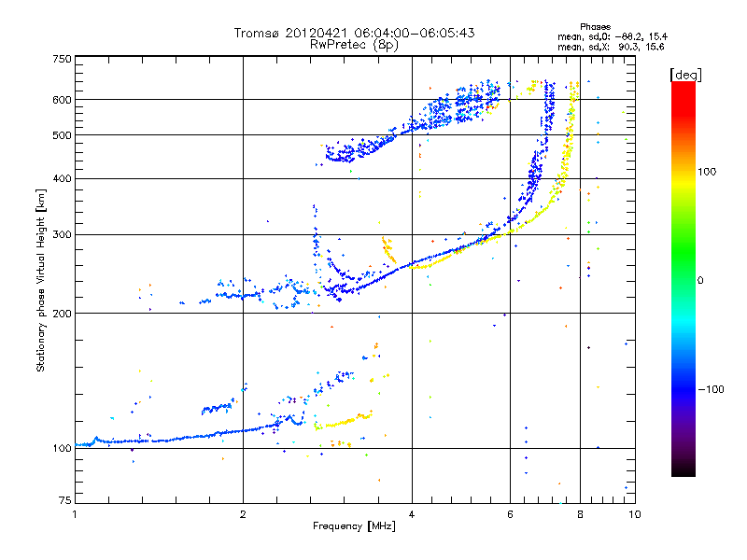Click the 'mean, sd,O: -88.2, 15.4' line
This screenshot has width=747, height=560.
click(x=613, y=36)
